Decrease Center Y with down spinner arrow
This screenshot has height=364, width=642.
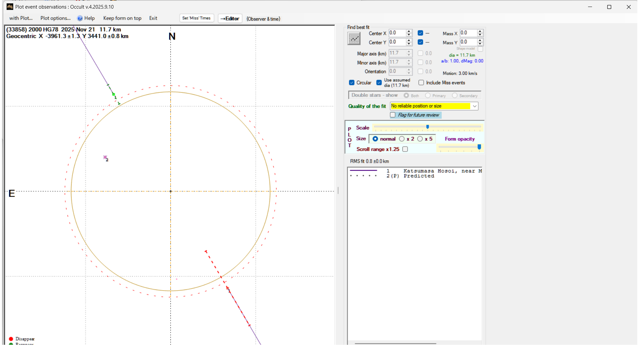[x=409, y=44]
